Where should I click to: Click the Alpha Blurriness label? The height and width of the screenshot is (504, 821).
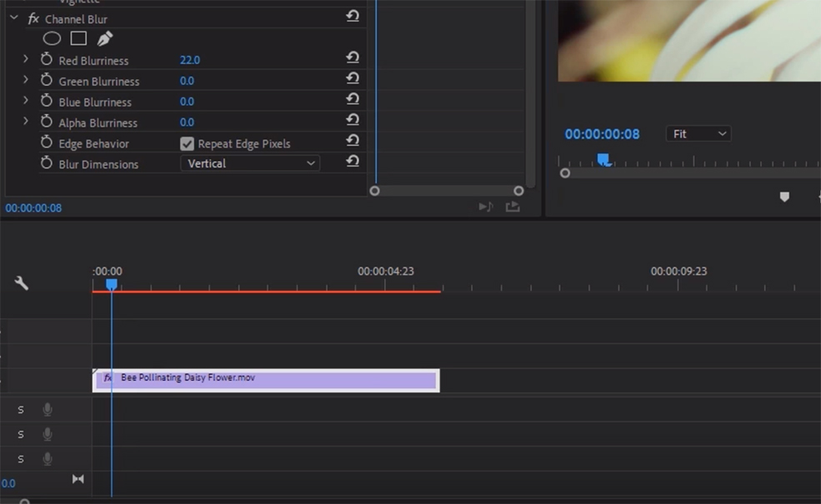click(98, 123)
